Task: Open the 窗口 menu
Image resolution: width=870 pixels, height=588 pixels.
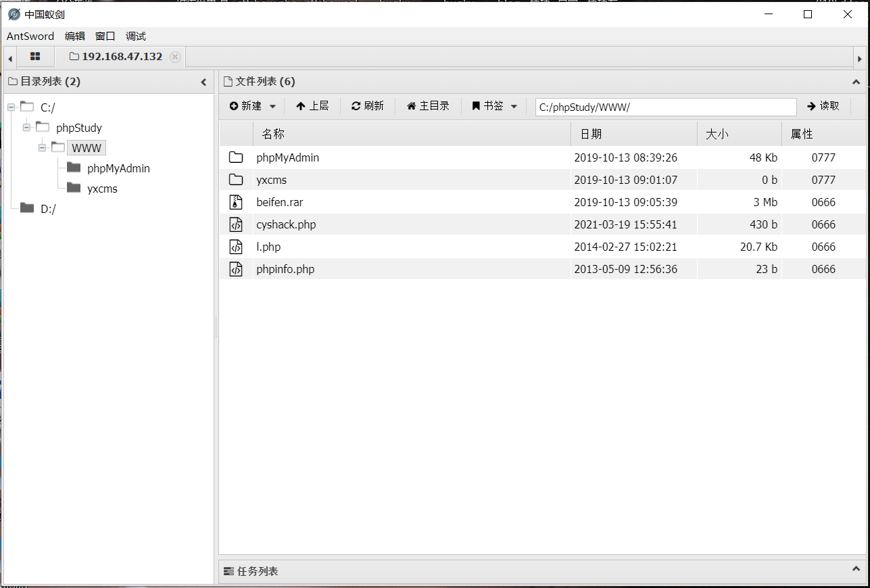Action: coord(105,36)
